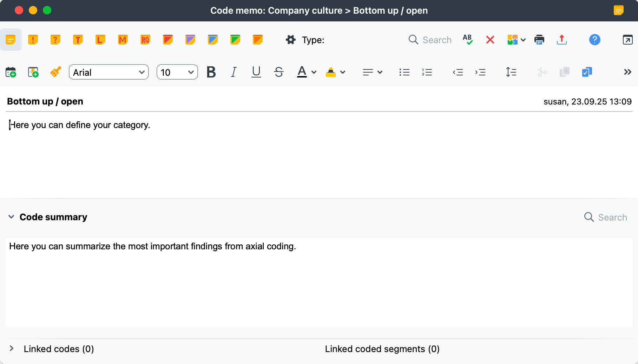The width and height of the screenshot is (638, 364).
Task: Expand the Linked codes (0) section
Action: (x=12, y=349)
